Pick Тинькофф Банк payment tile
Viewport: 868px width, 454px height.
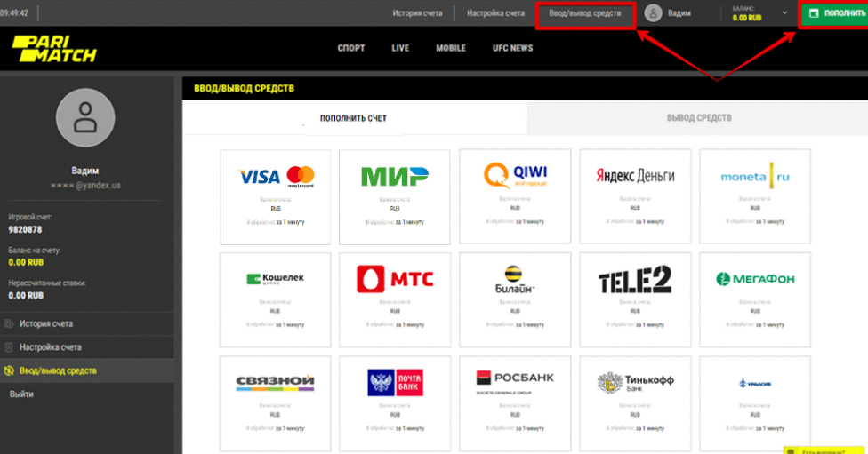635,403
